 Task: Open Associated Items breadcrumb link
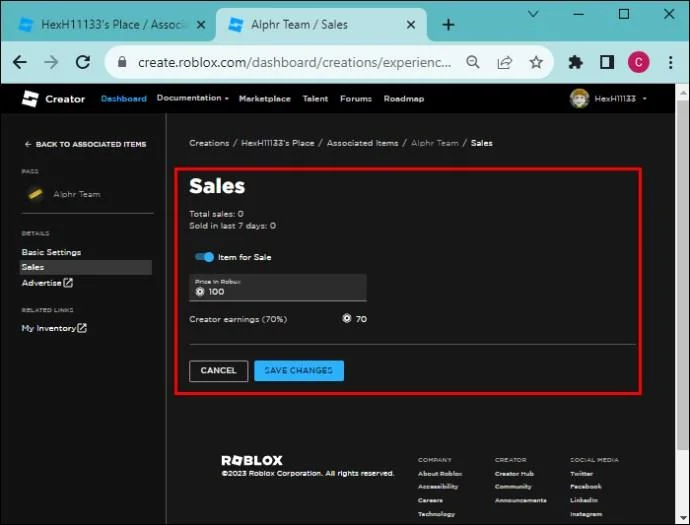(362, 143)
